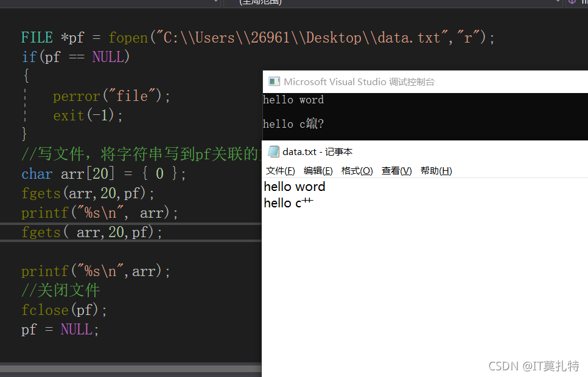Open the 文件(F) menu in Notepad
Viewport: 588px width, 377px height.
pos(280,171)
